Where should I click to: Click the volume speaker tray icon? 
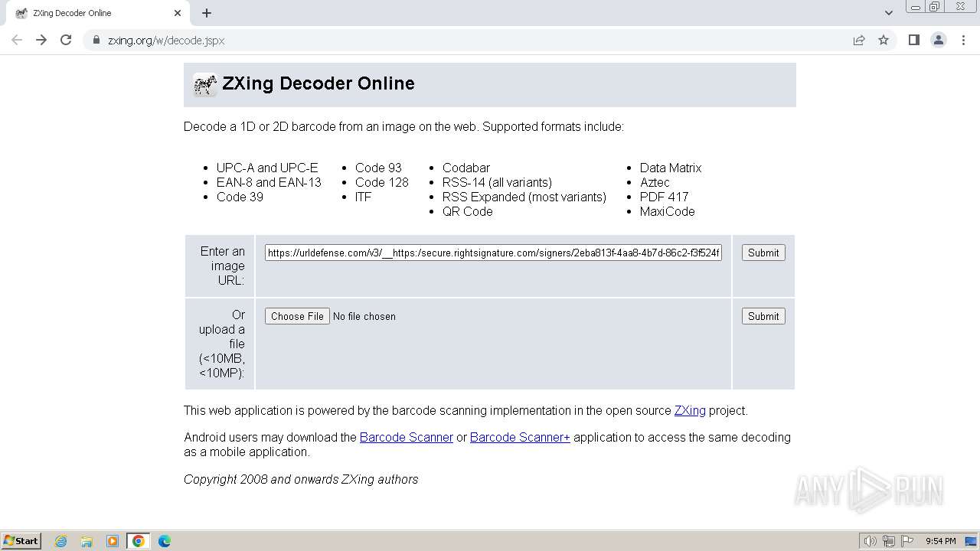pos(870,541)
